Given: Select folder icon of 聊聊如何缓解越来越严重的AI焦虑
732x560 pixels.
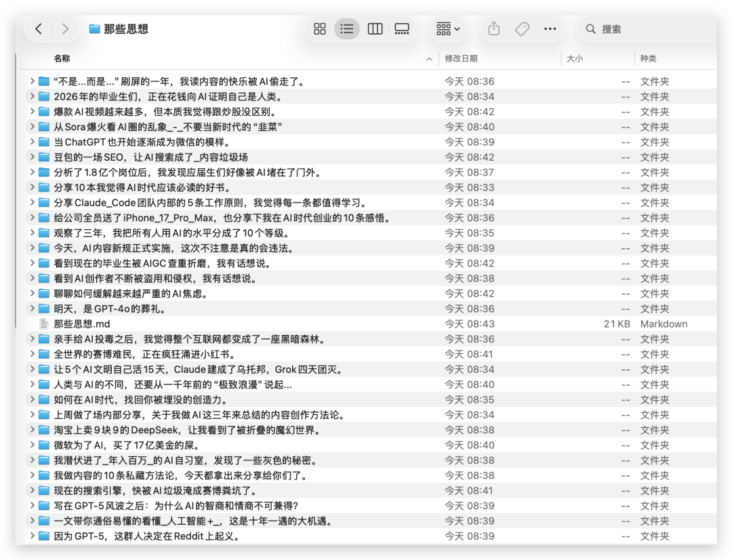Looking at the screenshot, I should (44, 294).
